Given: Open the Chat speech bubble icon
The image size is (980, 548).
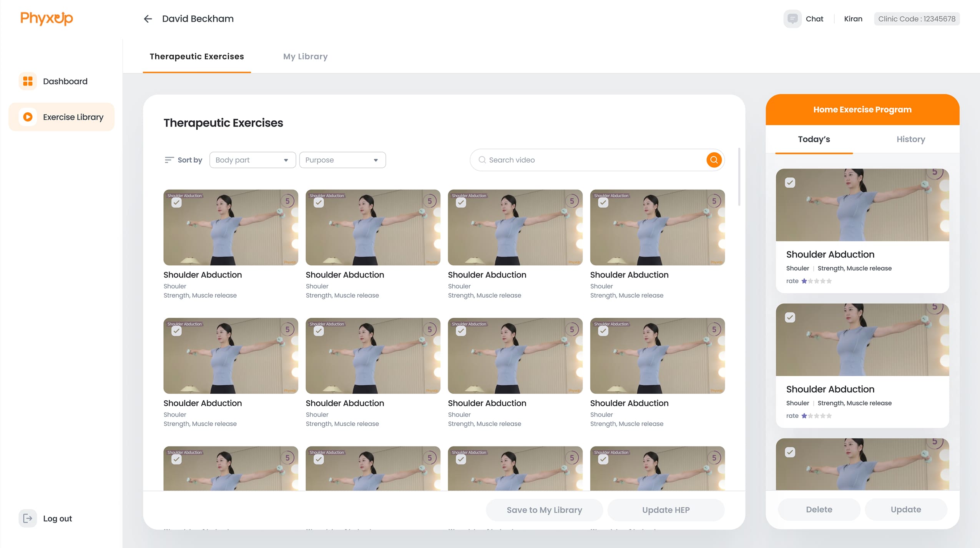Looking at the screenshot, I should point(792,19).
